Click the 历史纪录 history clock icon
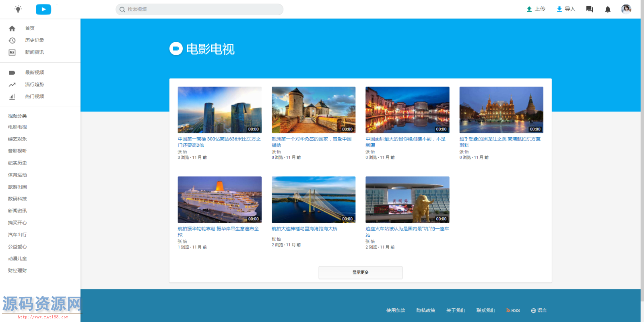Viewport: 644px width, 322px height. coord(12,40)
